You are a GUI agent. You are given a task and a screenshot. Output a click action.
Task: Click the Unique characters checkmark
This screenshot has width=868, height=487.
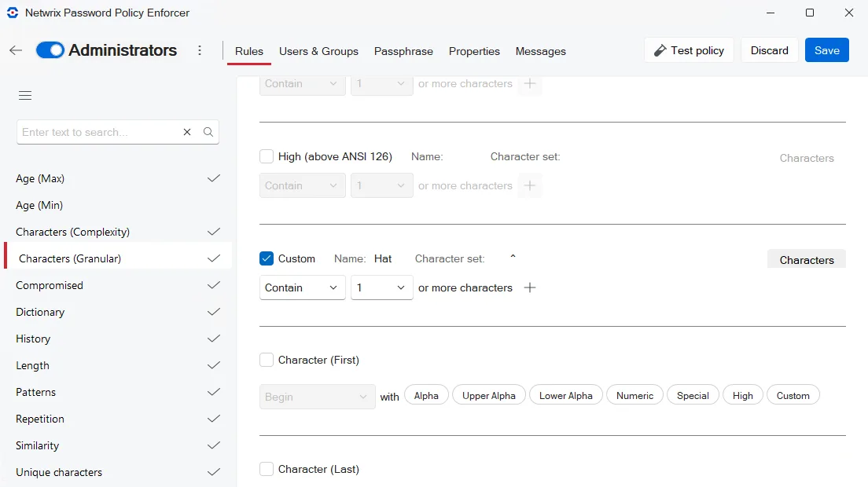coord(214,472)
